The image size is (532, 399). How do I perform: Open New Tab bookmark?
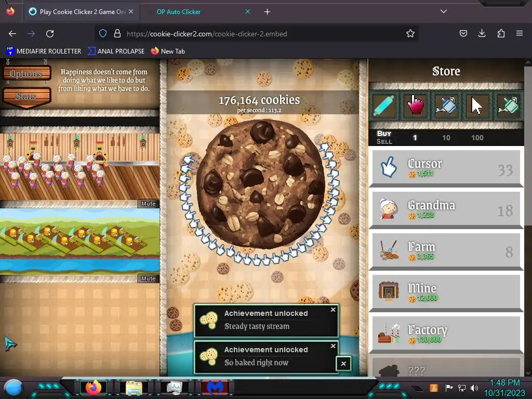click(x=168, y=51)
